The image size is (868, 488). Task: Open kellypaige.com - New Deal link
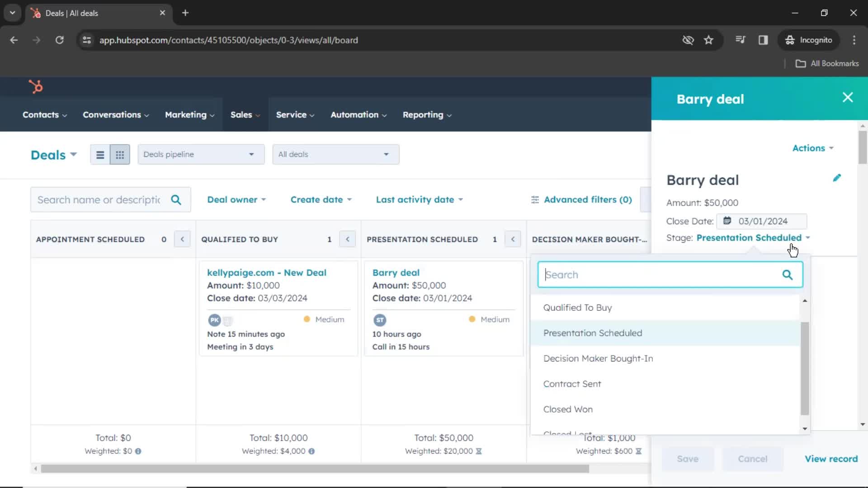click(267, 272)
